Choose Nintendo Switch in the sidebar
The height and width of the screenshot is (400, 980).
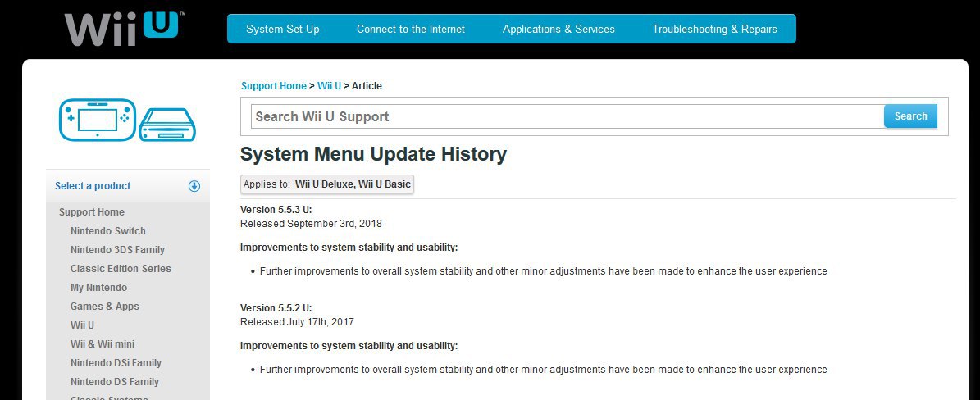[x=108, y=231]
